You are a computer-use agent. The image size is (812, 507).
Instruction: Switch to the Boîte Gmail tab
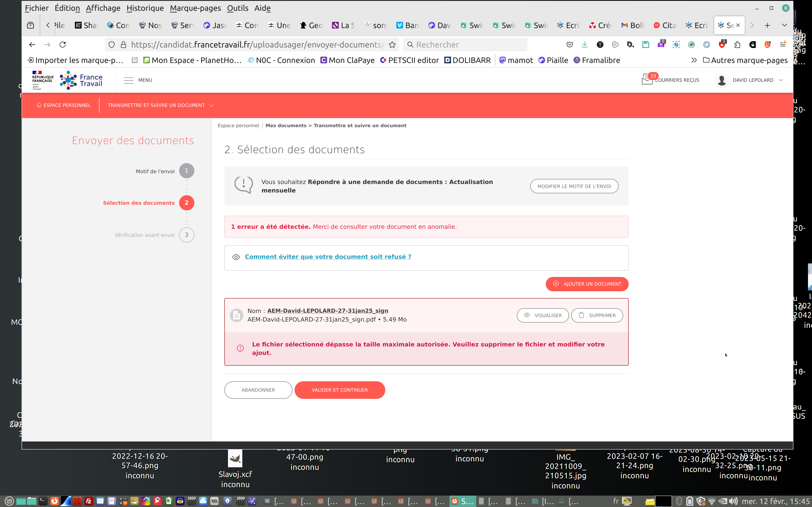click(632, 26)
